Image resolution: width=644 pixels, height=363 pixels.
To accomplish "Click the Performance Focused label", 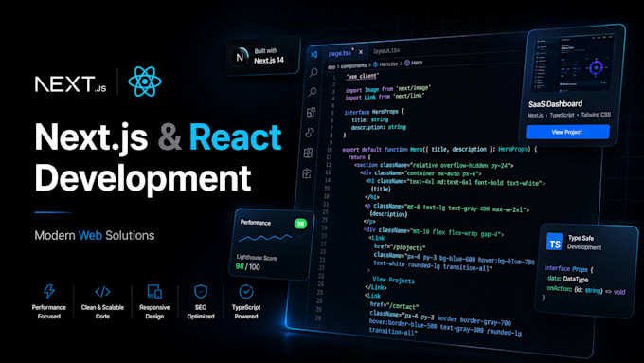I will (x=49, y=312).
